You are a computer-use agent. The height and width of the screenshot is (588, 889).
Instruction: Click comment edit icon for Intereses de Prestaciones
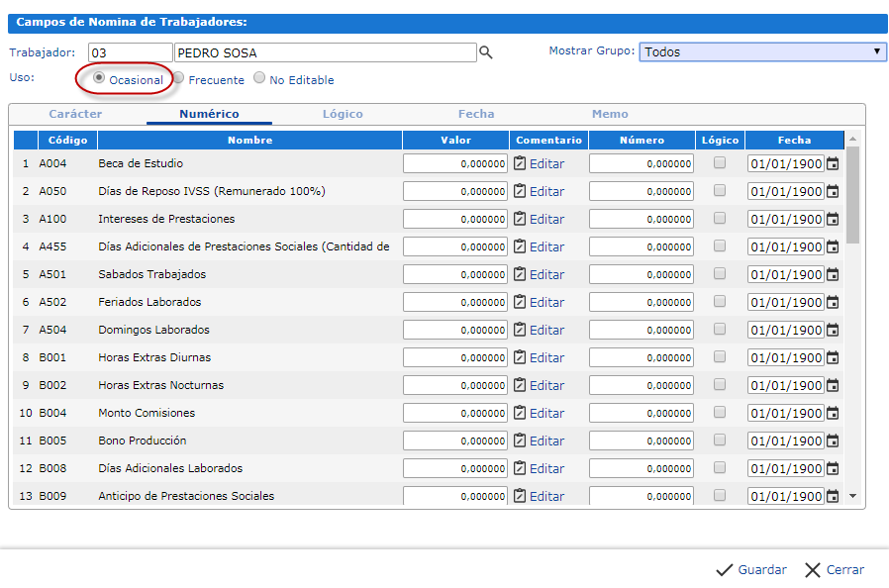pos(521,219)
